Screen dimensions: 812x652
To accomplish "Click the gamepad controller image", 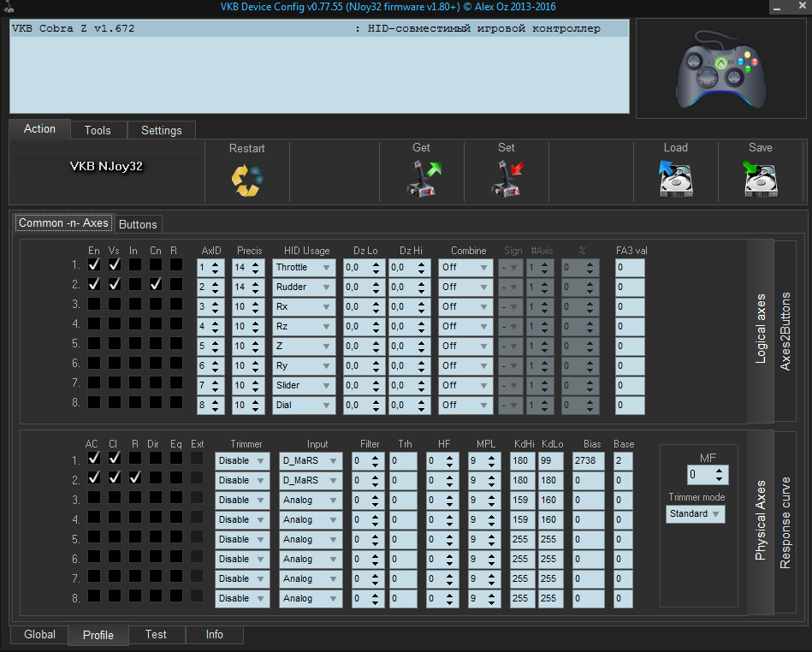I will [720, 68].
